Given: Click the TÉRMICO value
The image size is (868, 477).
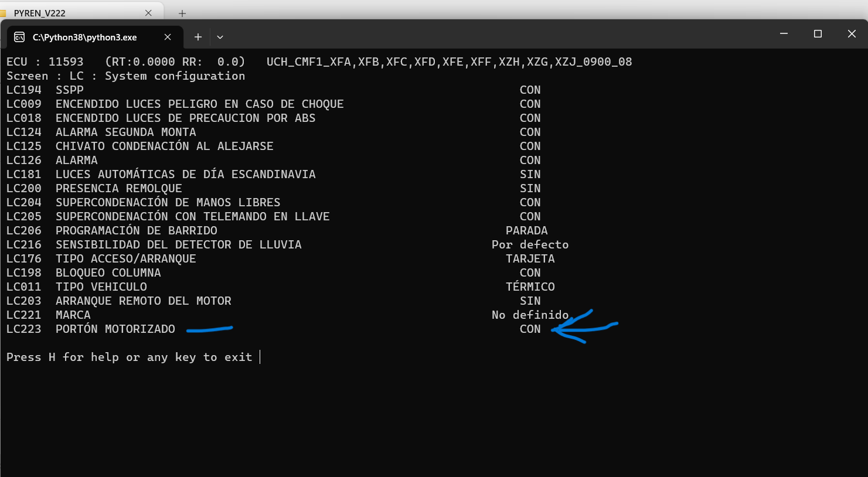Looking at the screenshot, I should coord(530,287).
